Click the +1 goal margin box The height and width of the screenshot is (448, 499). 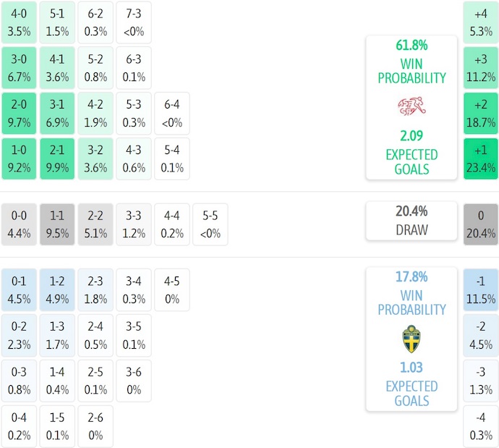click(480, 159)
